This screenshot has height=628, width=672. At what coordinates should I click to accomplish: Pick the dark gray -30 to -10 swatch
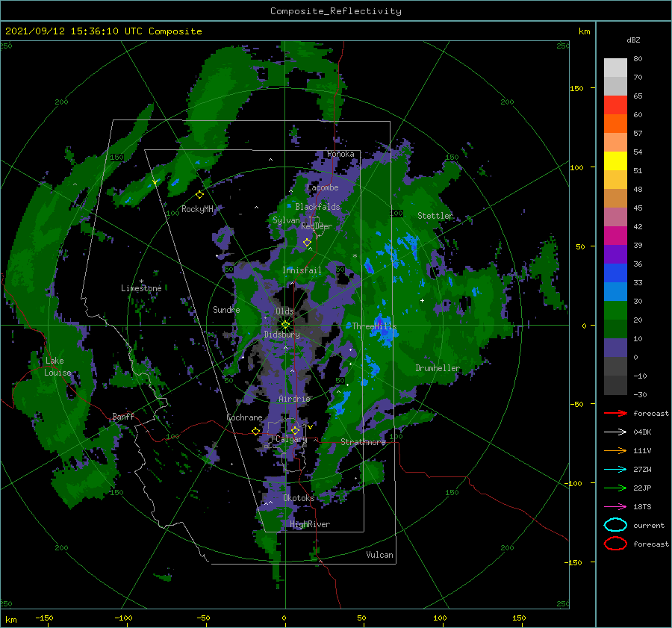pos(615,385)
